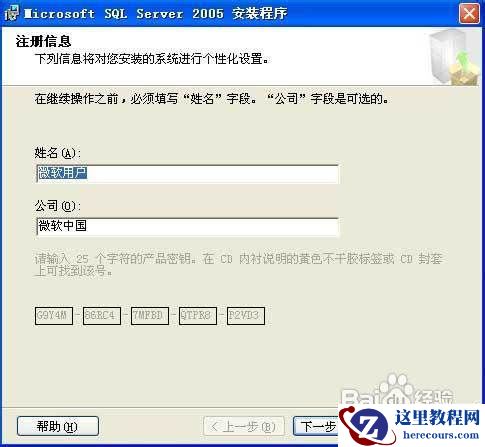Open help with the 帮助(H) button

point(58,426)
